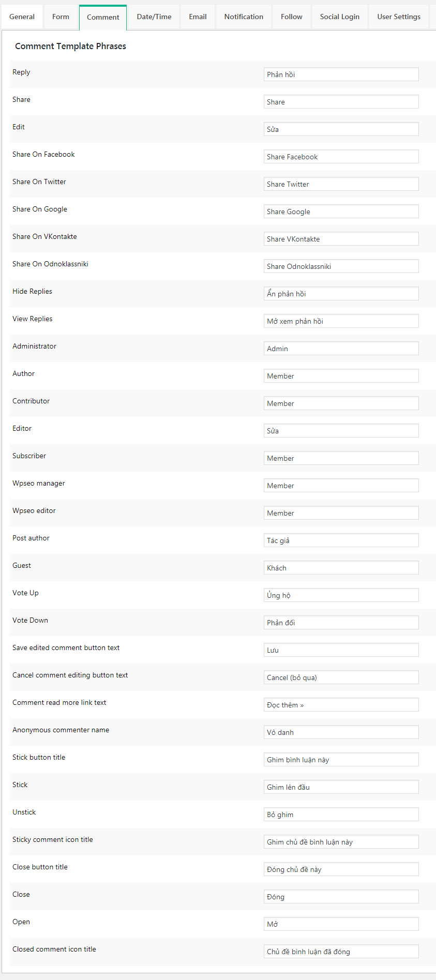Open the Form tab
The image size is (436, 980).
click(x=61, y=17)
